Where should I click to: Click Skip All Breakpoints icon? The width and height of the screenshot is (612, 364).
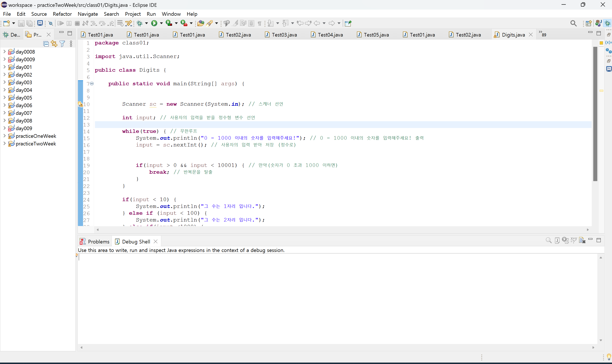[x=51, y=23]
